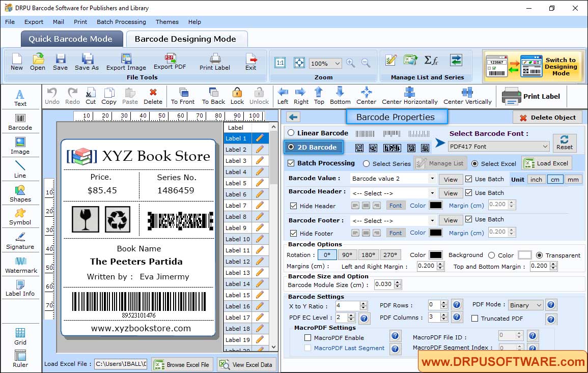The width and height of the screenshot is (588, 373).
Task: Open Select Barcode Font dropdown
Action: (499, 147)
